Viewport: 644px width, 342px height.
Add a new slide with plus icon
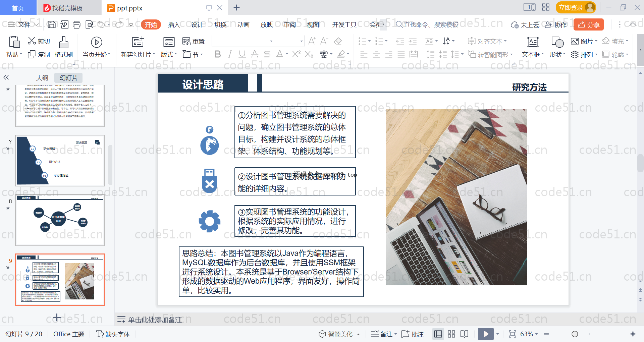[x=57, y=317]
